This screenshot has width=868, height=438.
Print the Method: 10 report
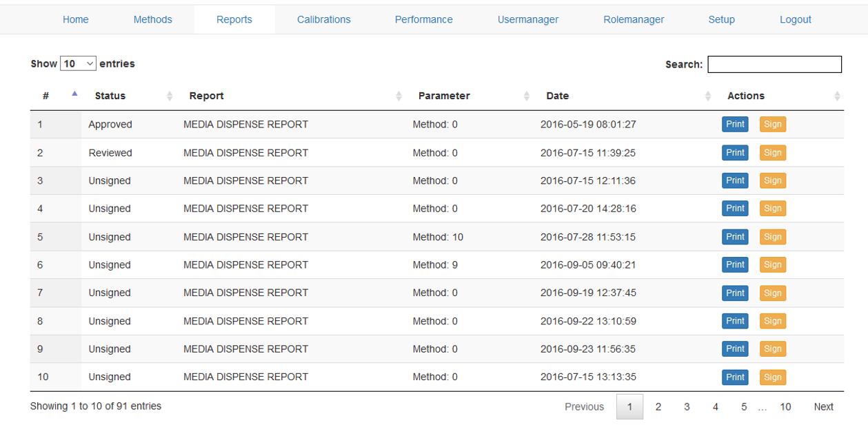point(735,237)
